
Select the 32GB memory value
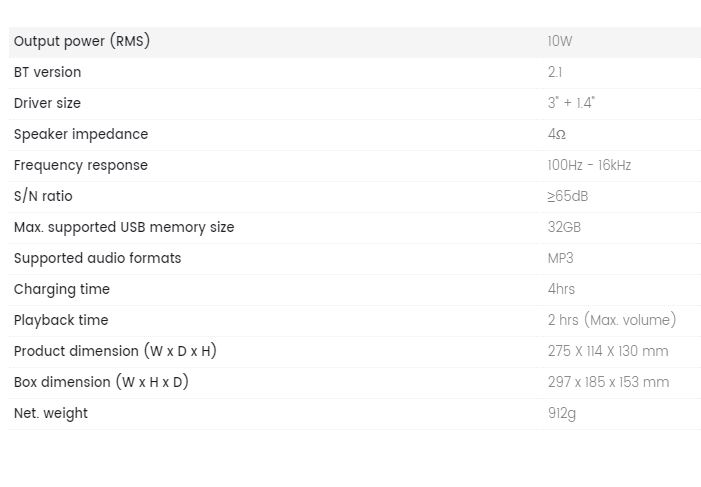point(564,227)
